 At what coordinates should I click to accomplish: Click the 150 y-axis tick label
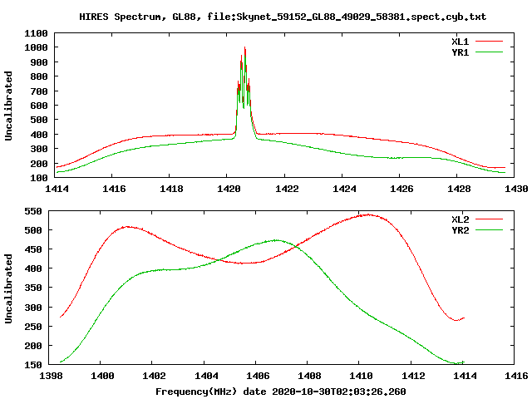point(33,365)
